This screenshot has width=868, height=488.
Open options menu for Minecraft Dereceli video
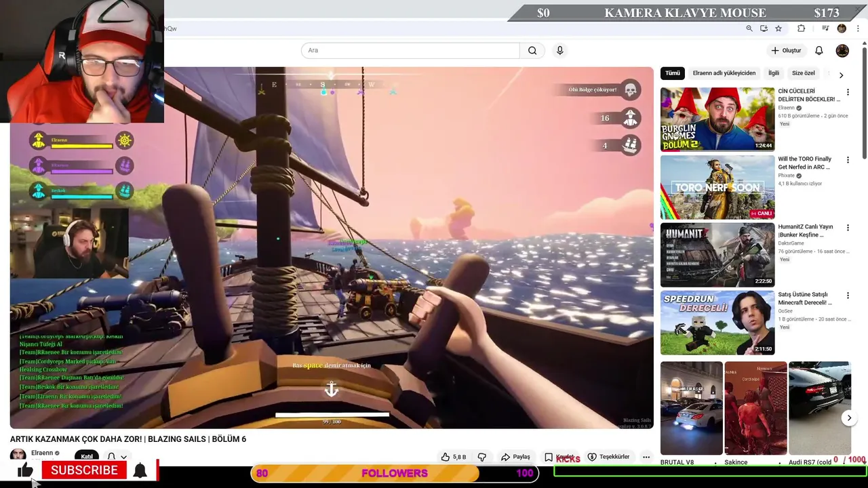point(847,296)
